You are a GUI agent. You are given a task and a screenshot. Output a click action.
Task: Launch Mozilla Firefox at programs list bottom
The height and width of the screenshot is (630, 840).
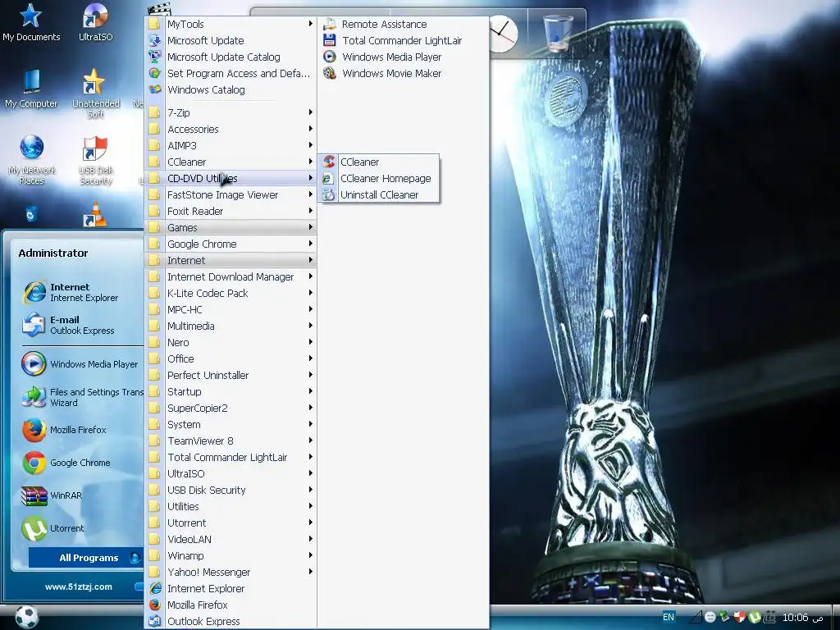click(x=231, y=605)
